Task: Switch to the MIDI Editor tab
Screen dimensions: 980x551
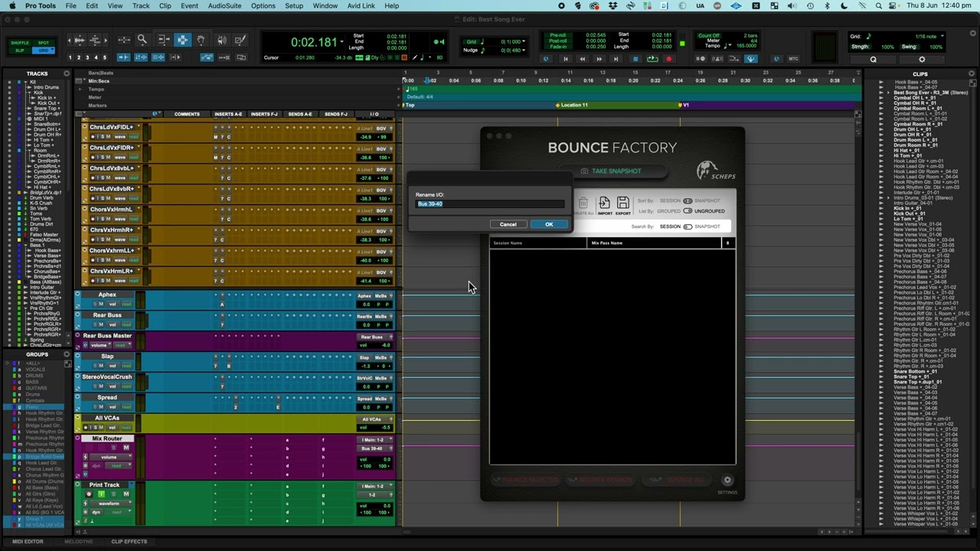Action: coord(28,541)
